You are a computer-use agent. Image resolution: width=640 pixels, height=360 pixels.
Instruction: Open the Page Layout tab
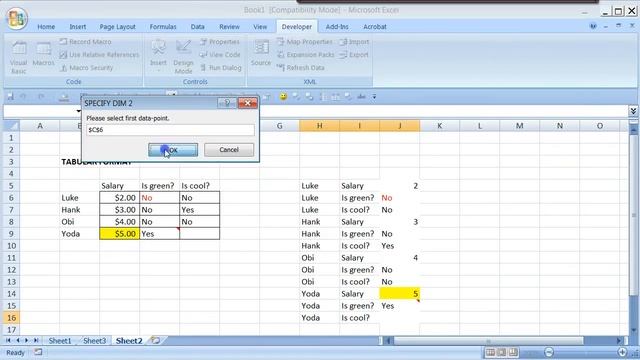118,27
